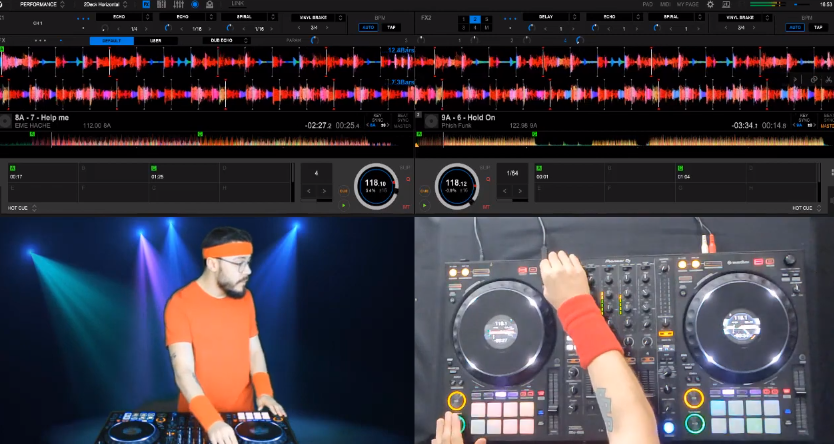Open the sampler panel grid icon
The height and width of the screenshot is (444, 834).
(x=162, y=4)
